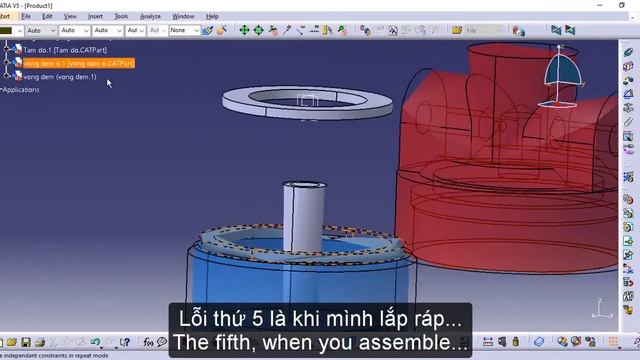Select the Coincidence Constraint tool
640x360 pixels.
pos(628,52)
